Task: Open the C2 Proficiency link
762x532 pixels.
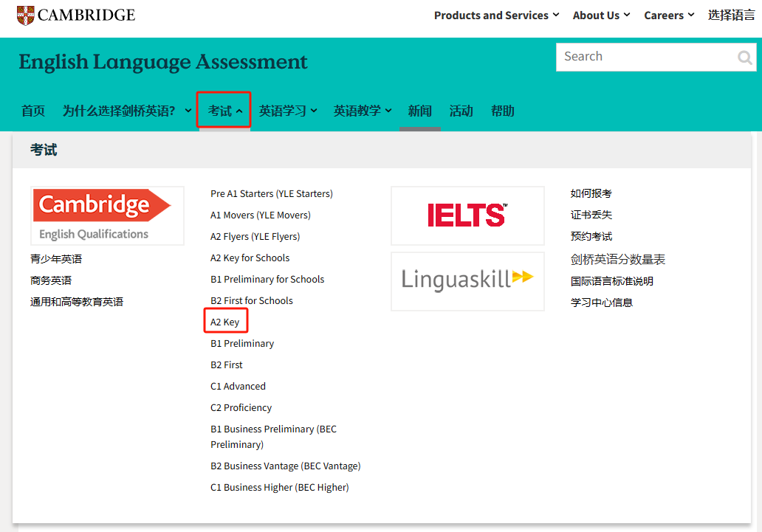Action: (241, 407)
